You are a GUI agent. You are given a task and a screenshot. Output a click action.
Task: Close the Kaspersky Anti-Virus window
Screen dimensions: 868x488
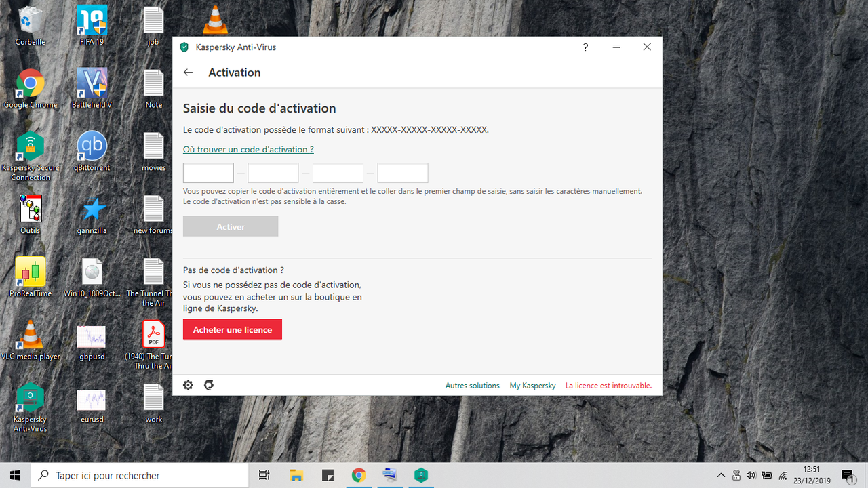[x=647, y=47]
